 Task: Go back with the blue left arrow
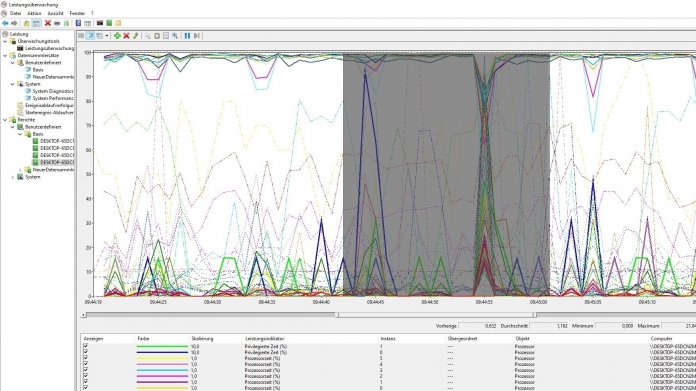[5, 23]
